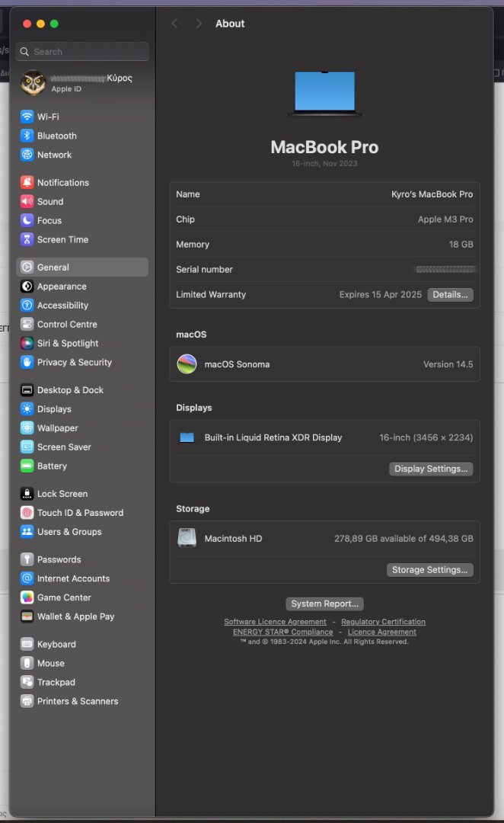This screenshot has width=504, height=823.
Task: Open Accessibility icon in sidebar
Action: point(27,305)
